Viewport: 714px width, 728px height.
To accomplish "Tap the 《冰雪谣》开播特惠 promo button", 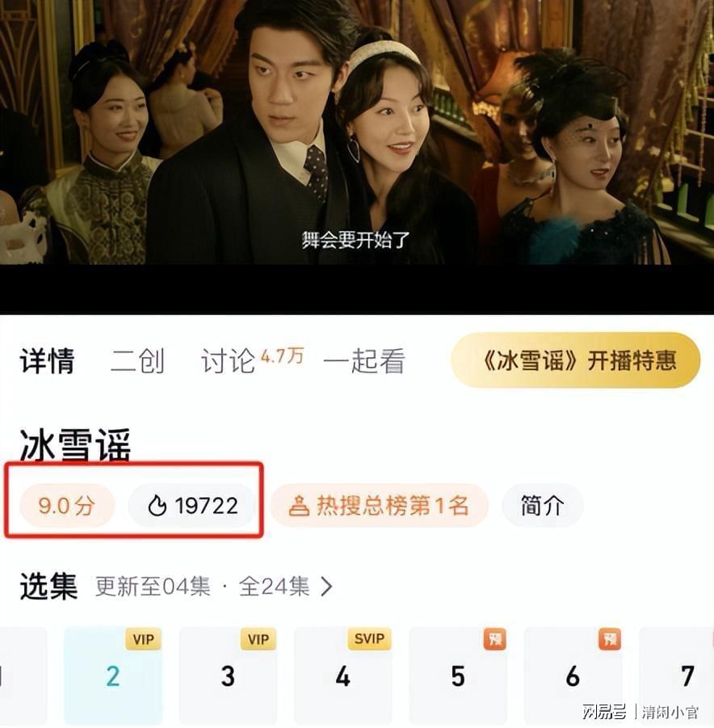I will (576, 360).
